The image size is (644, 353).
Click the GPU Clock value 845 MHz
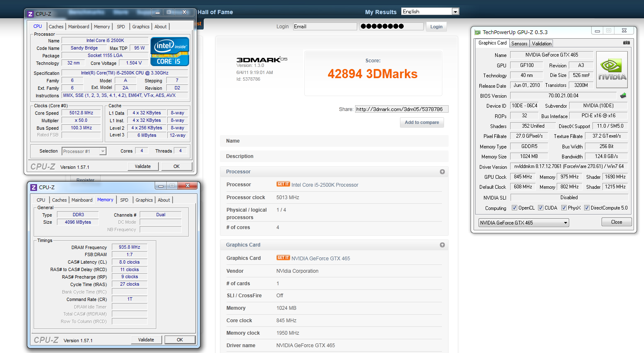coord(523,177)
